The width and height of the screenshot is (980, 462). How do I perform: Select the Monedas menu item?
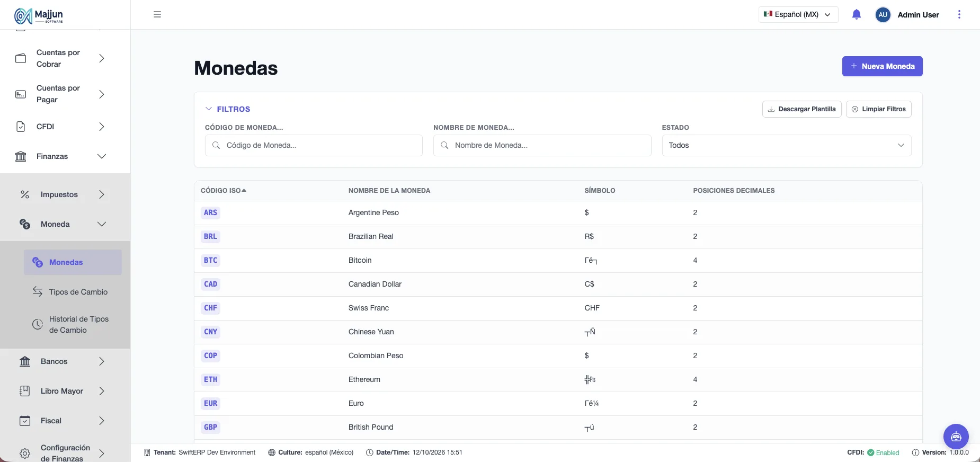(73, 262)
